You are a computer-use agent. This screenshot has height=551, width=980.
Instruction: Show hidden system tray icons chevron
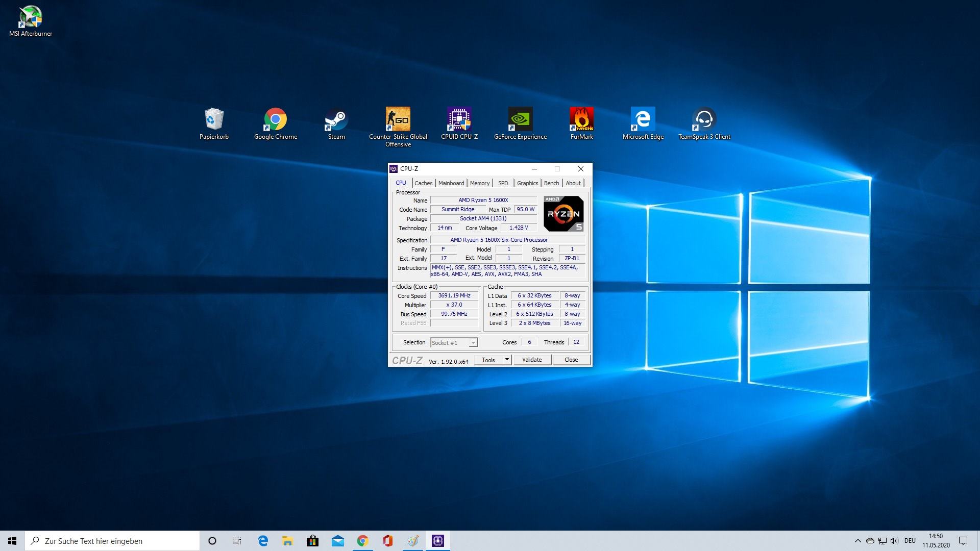pos(857,541)
